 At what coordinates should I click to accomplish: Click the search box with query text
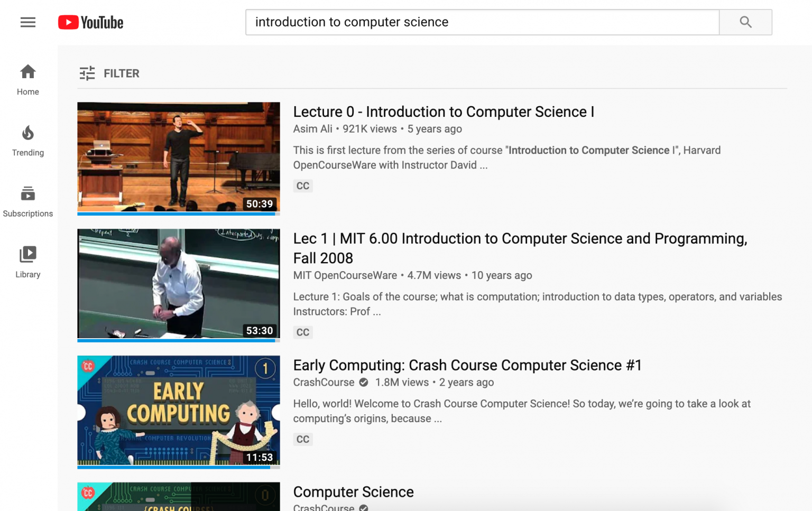pos(482,22)
